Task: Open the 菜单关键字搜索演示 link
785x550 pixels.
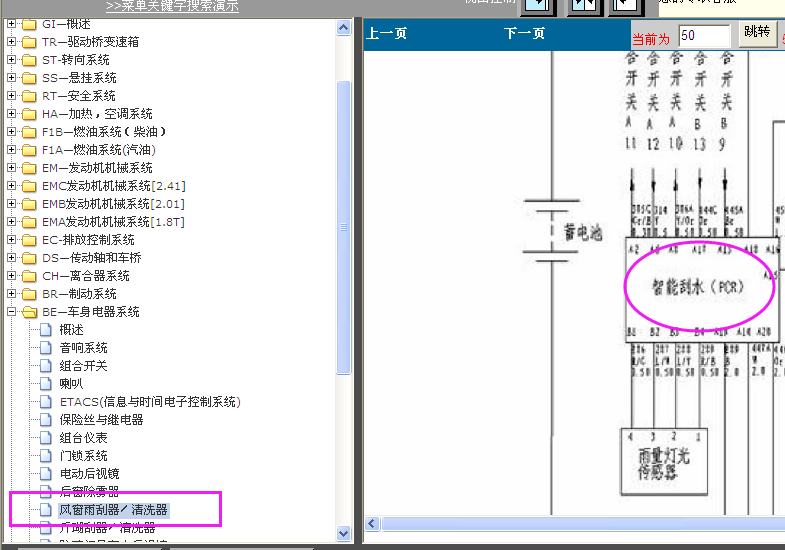Action: click(172, 7)
